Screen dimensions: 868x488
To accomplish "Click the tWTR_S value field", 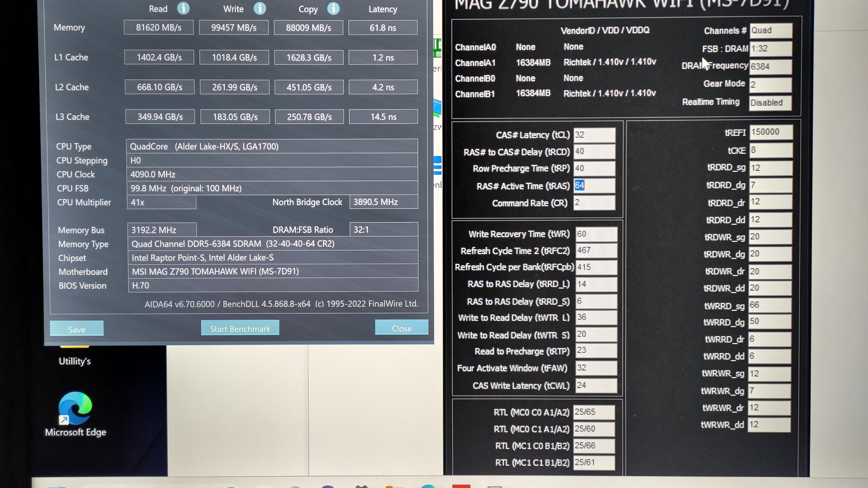I will (596, 334).
